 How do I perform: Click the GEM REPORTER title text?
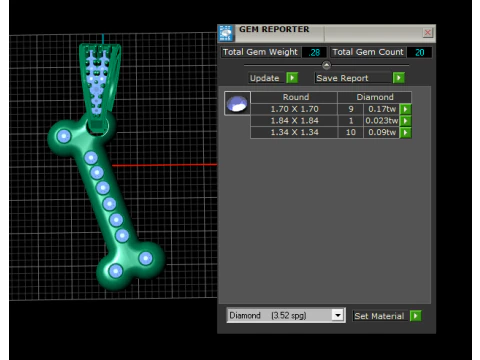tap(274, 29)
